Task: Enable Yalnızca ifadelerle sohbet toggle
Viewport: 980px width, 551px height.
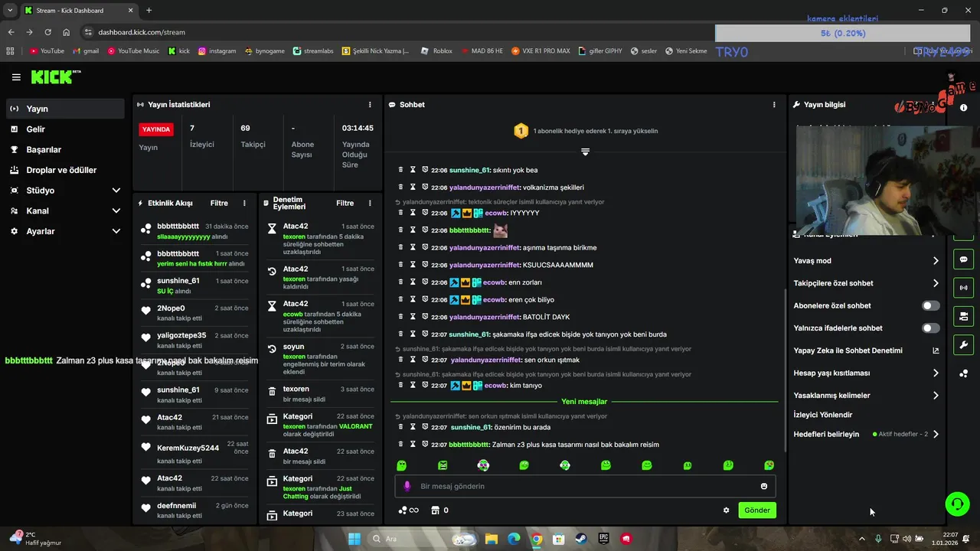Action: click(930, 328)
